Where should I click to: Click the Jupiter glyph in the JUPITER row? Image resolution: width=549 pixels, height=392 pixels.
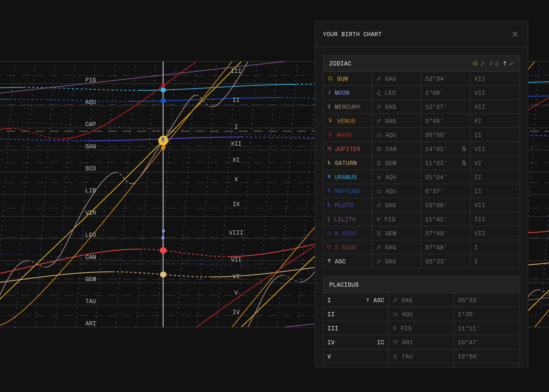click(329, 149)
